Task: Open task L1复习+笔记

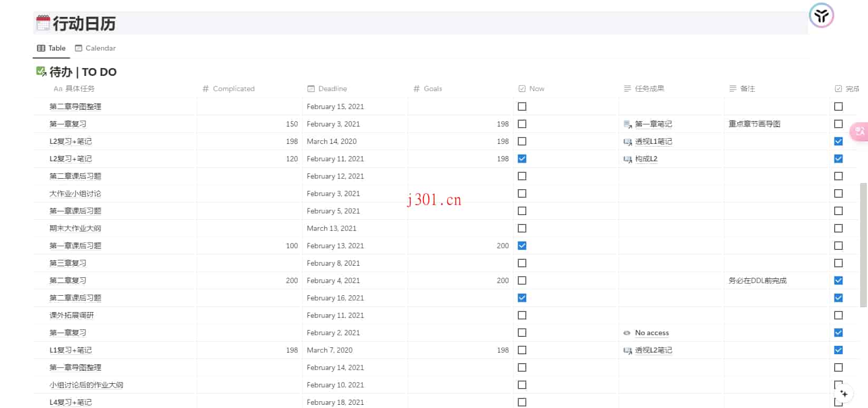Action: pos(71,350)
